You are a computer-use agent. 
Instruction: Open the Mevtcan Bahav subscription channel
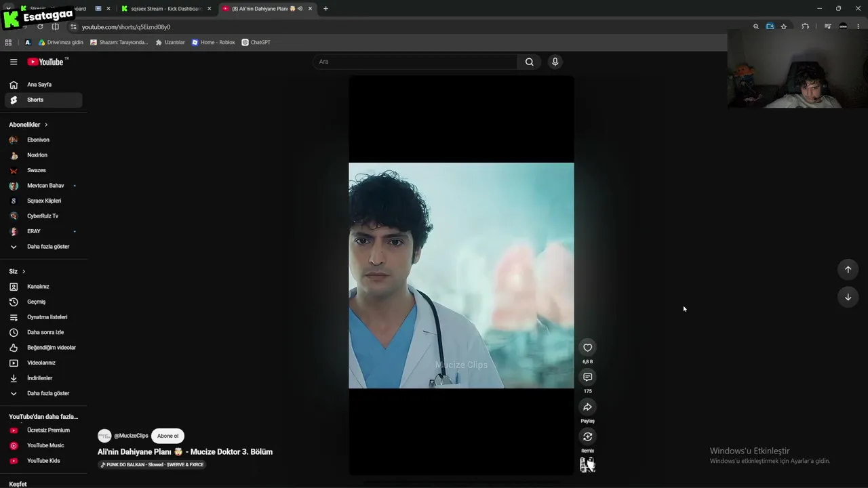pyautogui.click(x=43, y=186)
